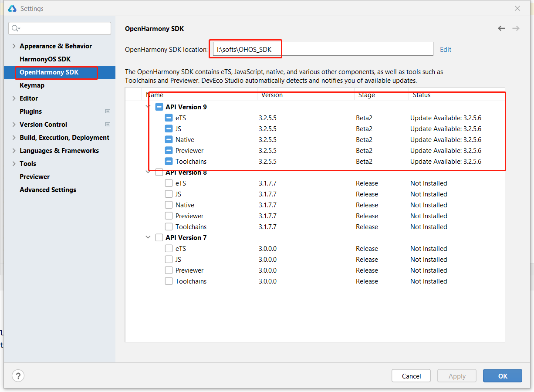Image resolution: width=534 pixels, height=392 pixels.
Task: Click Release stage in API 7 Toolchains row
Action: click(x=367, y=281)
